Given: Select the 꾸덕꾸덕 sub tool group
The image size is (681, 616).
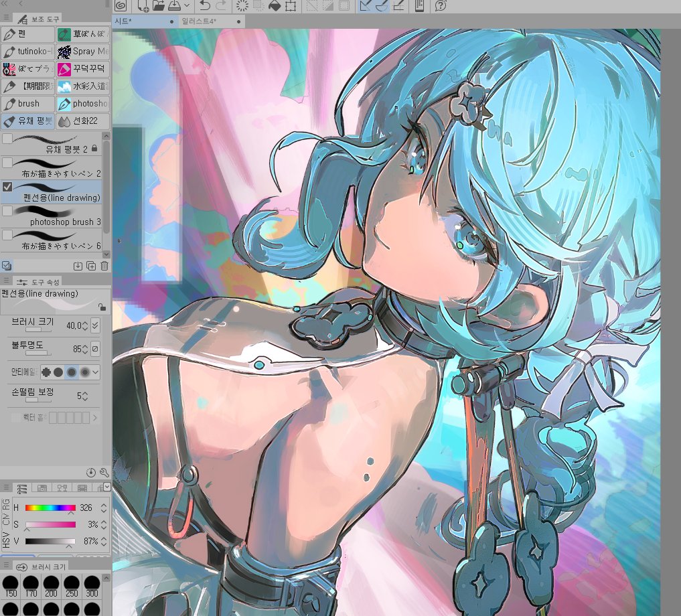Looking at the screenshot, I should point(83,69).
